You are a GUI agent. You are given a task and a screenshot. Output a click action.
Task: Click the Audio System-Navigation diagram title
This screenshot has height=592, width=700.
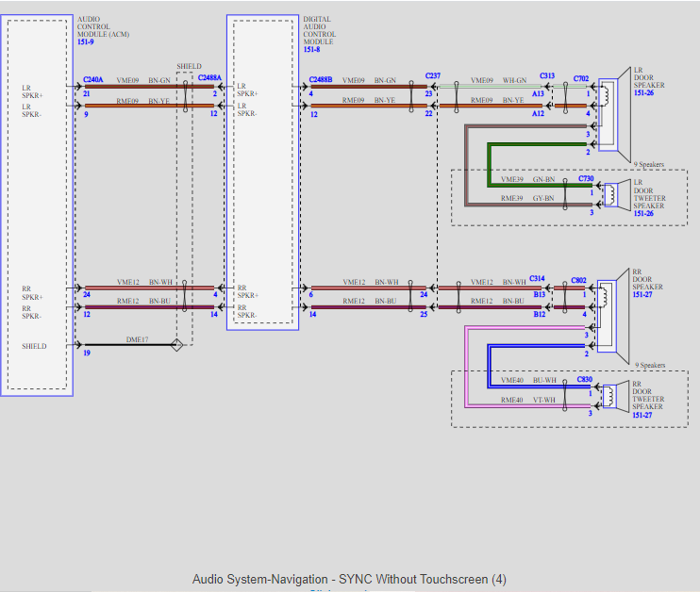pos(349,579)
